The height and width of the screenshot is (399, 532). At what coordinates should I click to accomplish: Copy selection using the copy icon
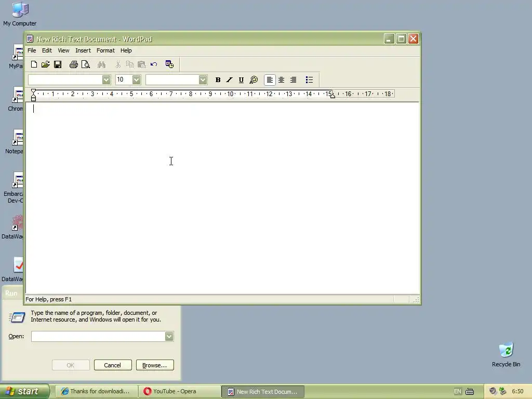tap(130, 64)
